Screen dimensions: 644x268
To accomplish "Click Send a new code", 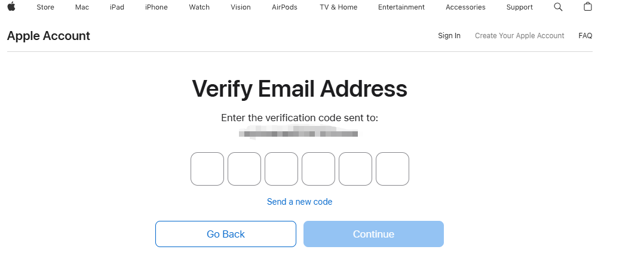I will tap(299, 202).
